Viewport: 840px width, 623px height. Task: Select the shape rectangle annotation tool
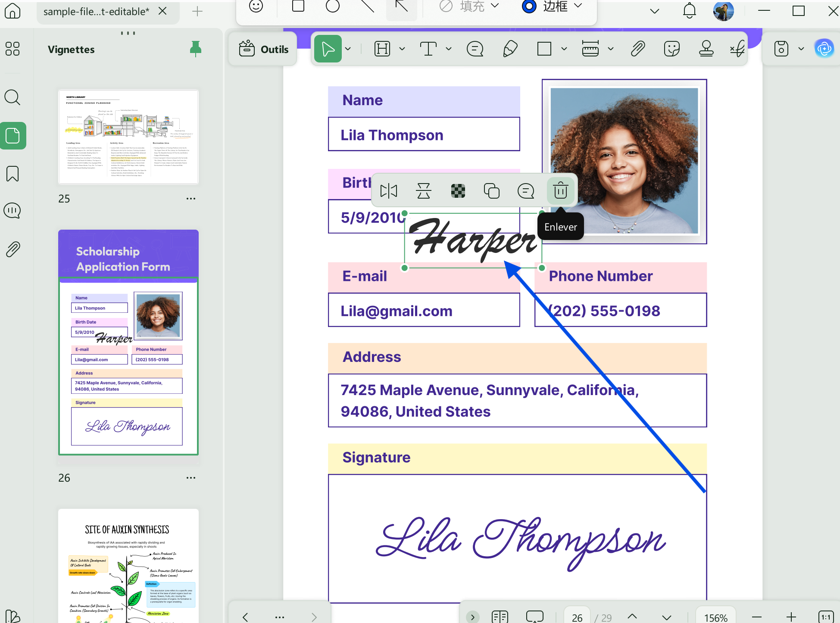544,49
